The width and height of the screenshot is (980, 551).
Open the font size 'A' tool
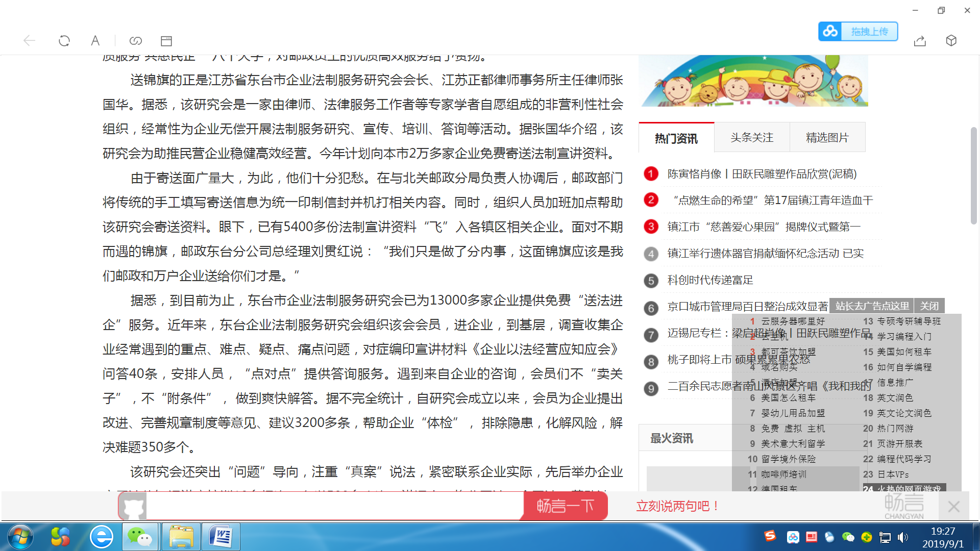(95, 41)
